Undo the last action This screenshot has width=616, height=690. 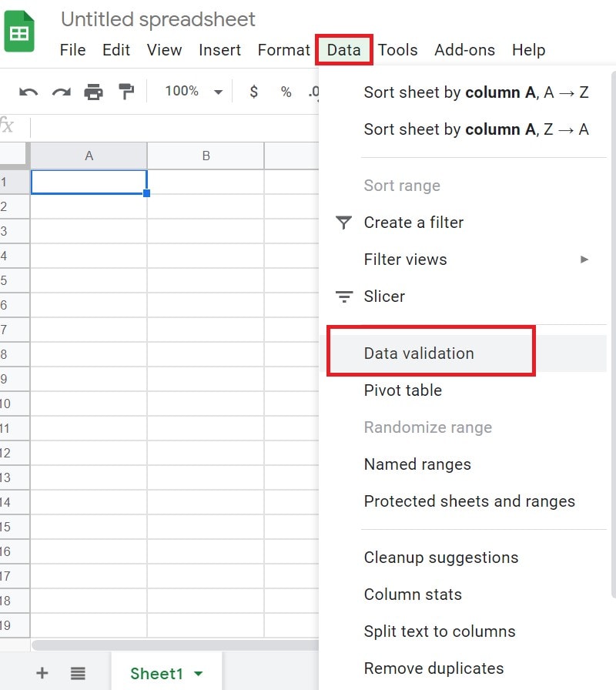click(28, 91)
